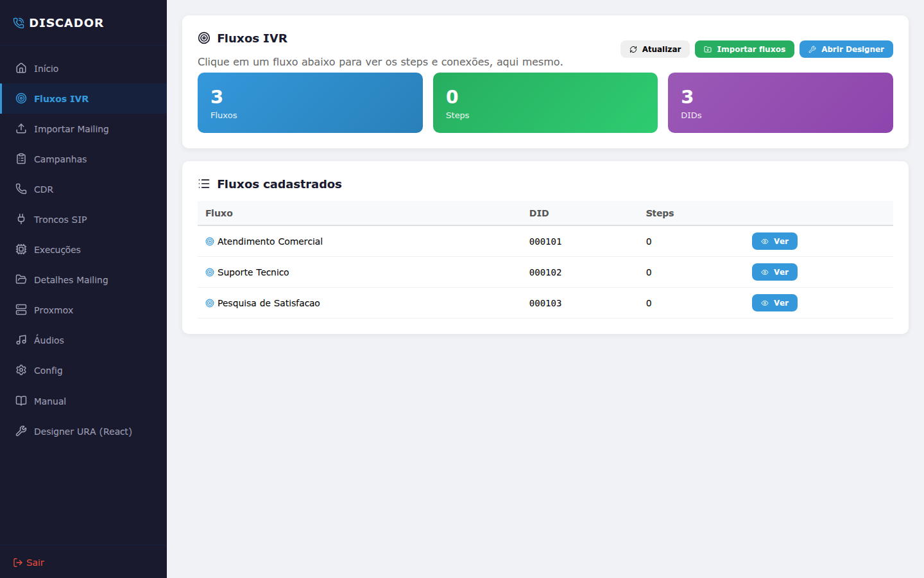Image resolution: width=924 pixels, height=578 pixels.
Task: Open the Config page
Action: [83, 370]
